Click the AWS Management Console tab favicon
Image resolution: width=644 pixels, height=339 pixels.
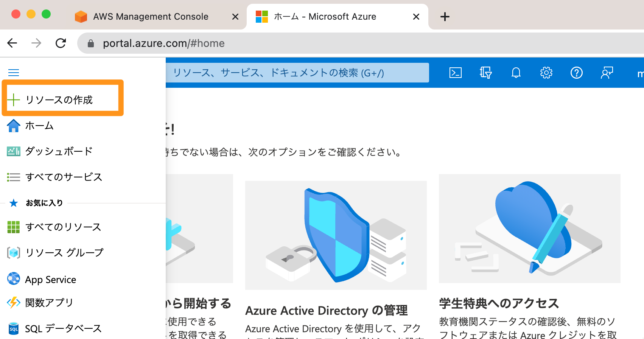click(81, 17)
